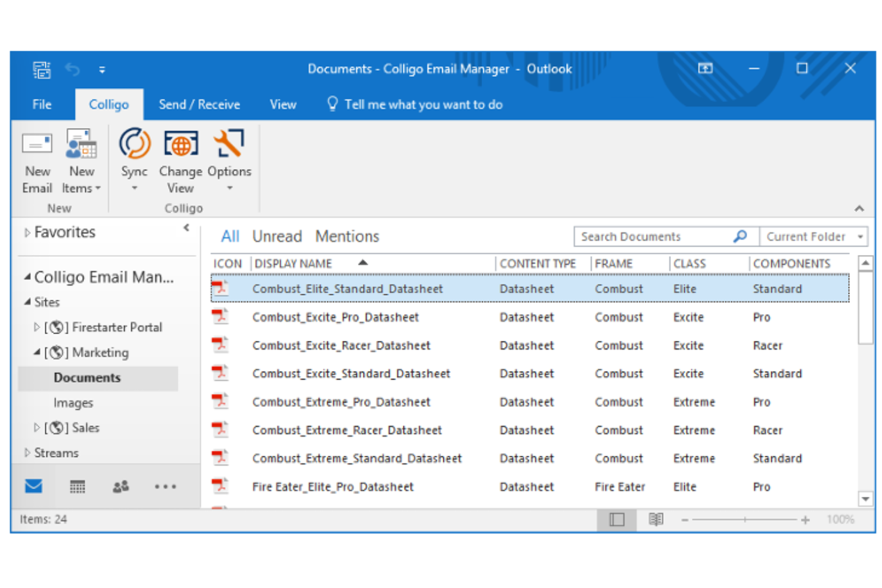Click the zoom in plus button

click(805, 520)
